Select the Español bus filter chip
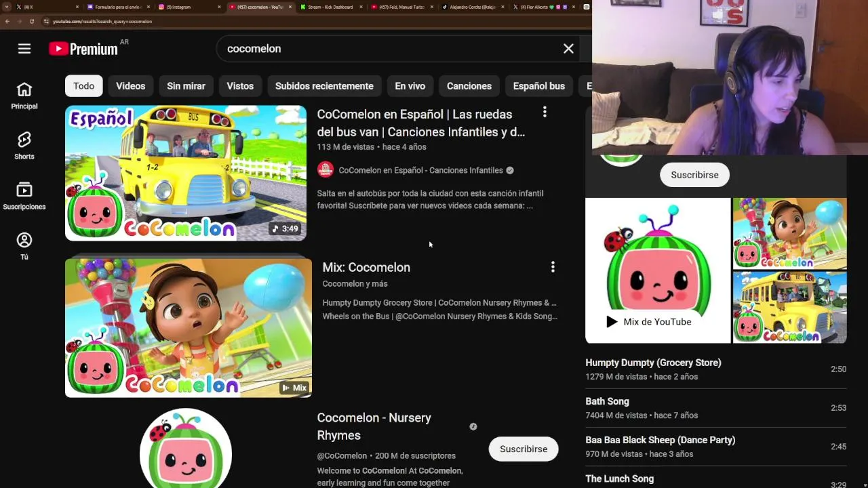The image size is (868, 488). (539, 86)
